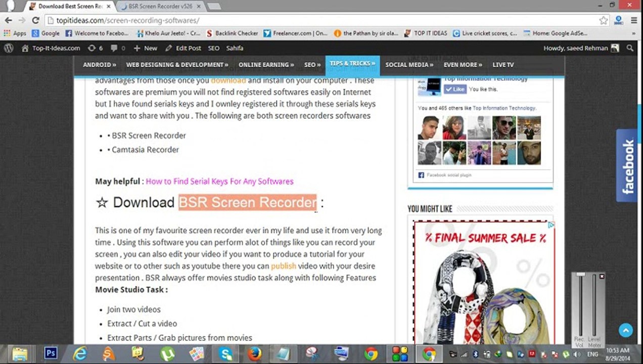Open the Howdy, saeed Rehman account menu

[x=581, y=48]
